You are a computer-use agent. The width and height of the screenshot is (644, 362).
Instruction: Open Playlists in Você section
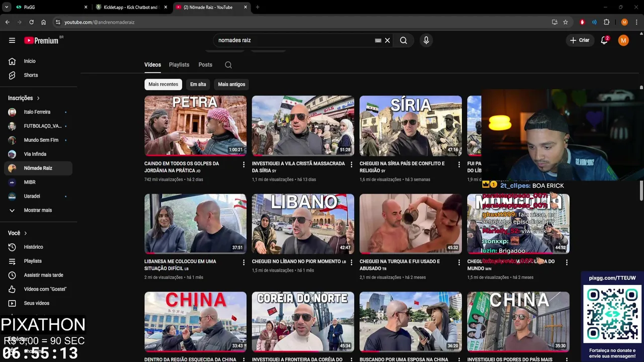click(38, 261)
